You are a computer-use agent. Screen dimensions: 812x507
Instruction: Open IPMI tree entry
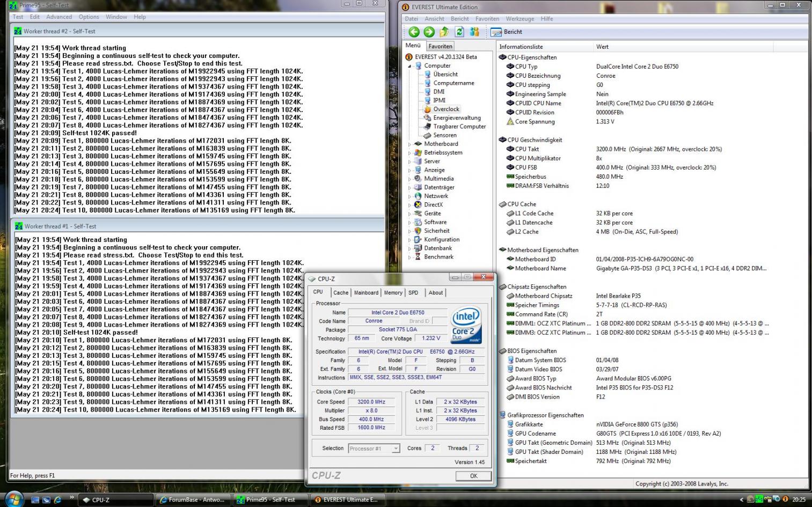click(440, 100)
